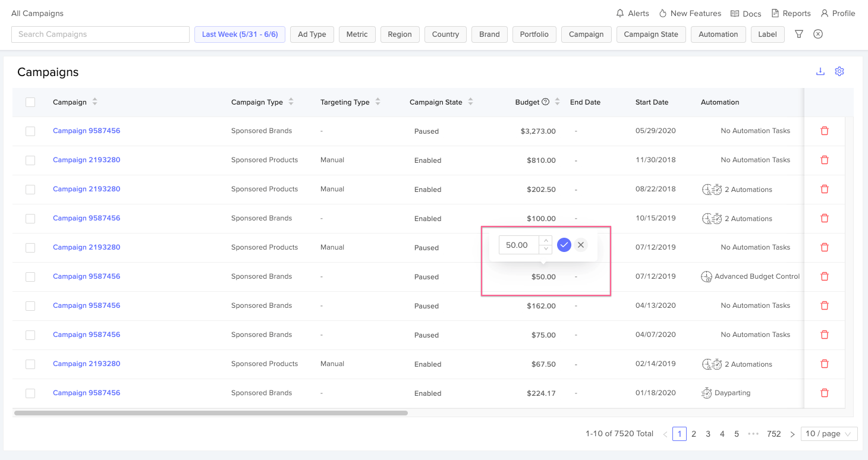
Task: Delete the paused Sponsored Products campaign
Action: (825, 247)
